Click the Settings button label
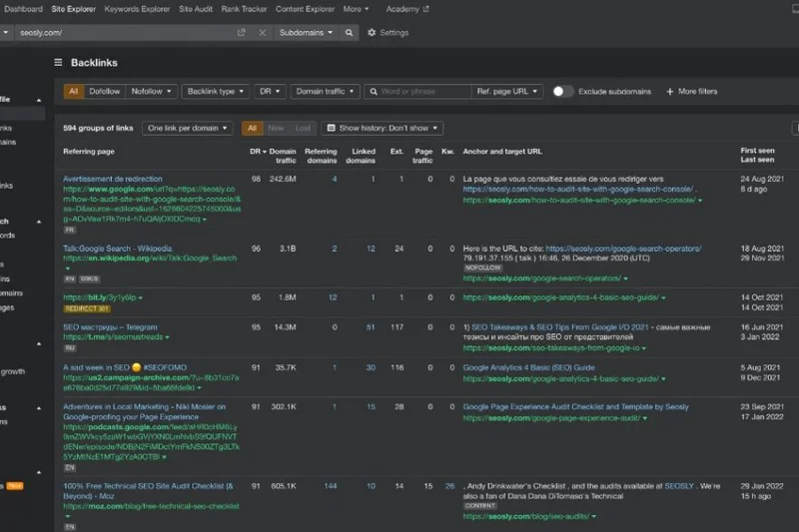 [x=394, y=33]
